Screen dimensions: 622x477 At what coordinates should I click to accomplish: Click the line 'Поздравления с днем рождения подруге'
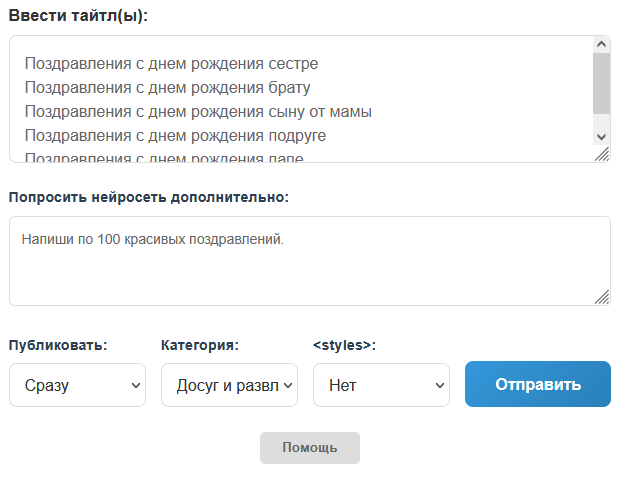click(x=175, y=136)
